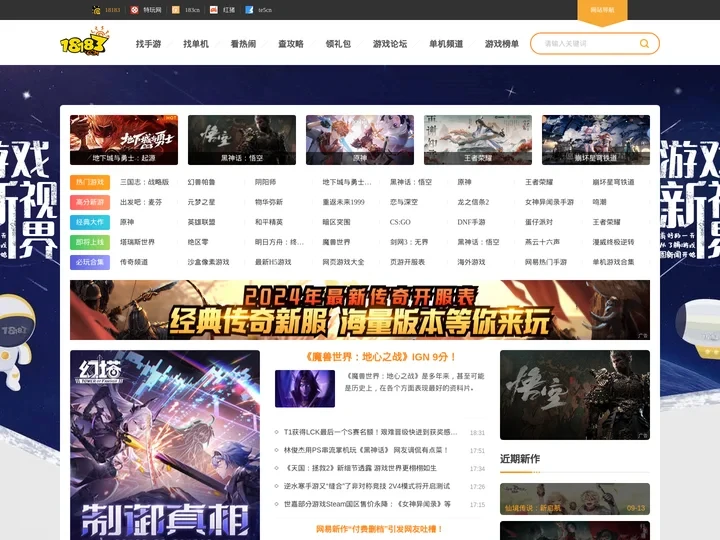Viewport: 720px width, 540px height.
Task: Open the DNF手游 link
Action: 471,222
